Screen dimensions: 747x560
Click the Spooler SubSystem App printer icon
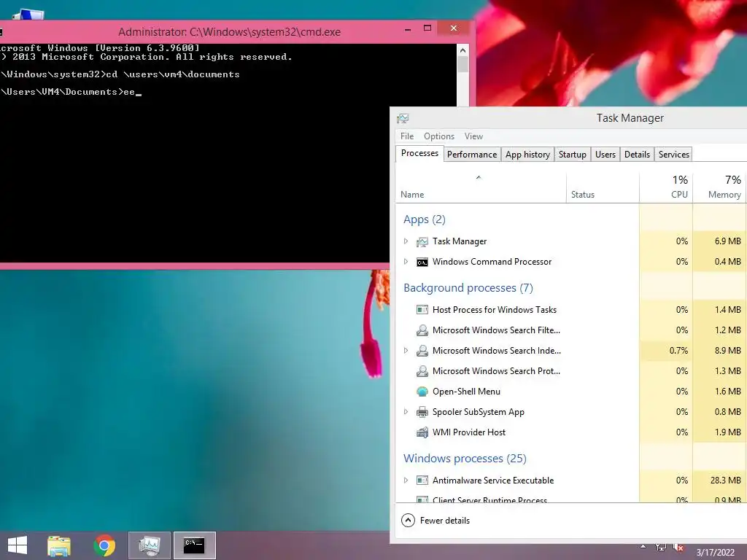point(422,412)
